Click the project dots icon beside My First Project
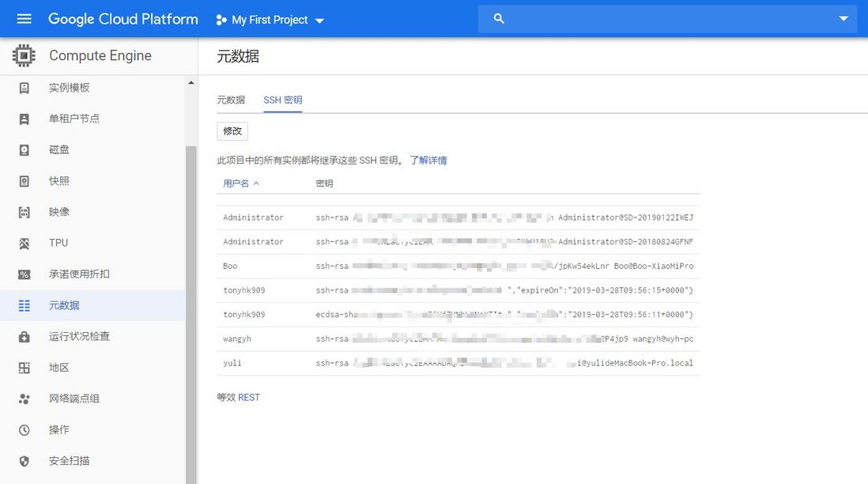 pos(221,20)
